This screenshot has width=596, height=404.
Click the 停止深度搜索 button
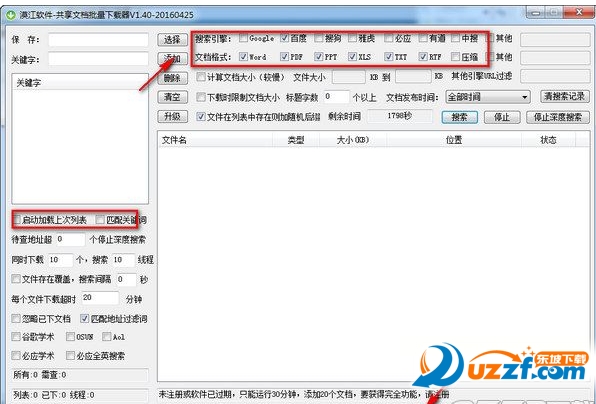tap(558, 117)
